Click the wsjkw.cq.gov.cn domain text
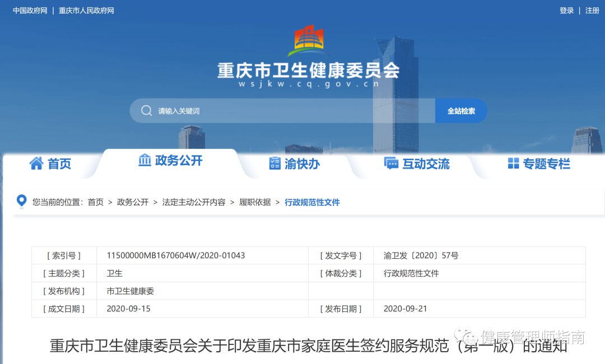 (309, 84)
